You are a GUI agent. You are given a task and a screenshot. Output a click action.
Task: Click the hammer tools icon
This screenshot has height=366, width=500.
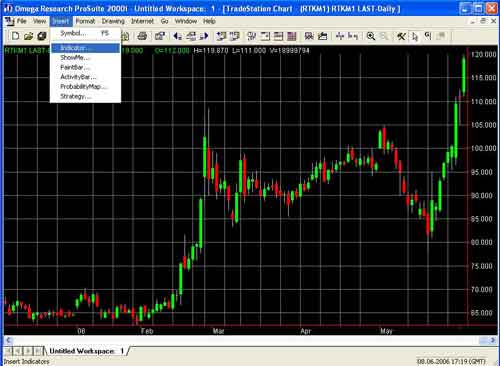[x=401, y=36]
